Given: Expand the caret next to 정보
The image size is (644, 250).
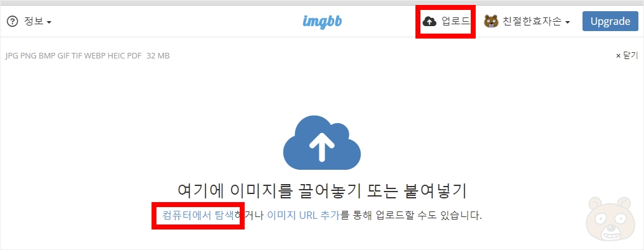Looking at the screenshot, I should click(49, 22).
